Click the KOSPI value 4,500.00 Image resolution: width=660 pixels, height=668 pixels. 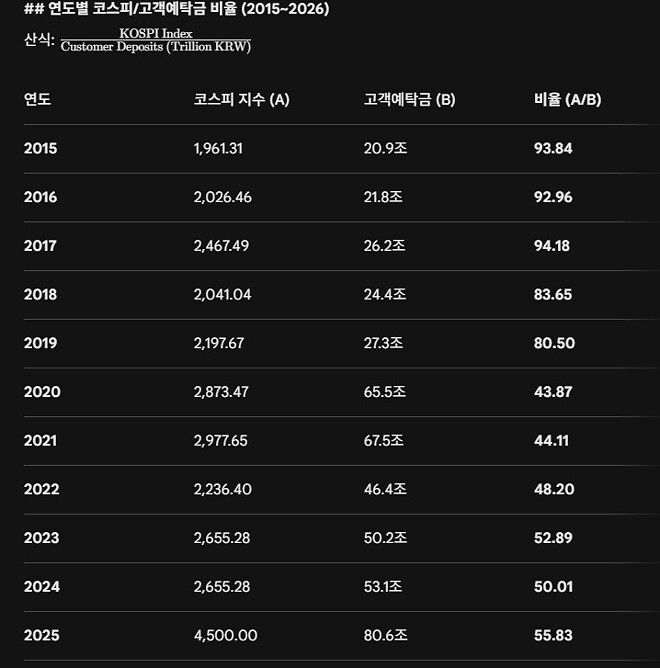225,635
